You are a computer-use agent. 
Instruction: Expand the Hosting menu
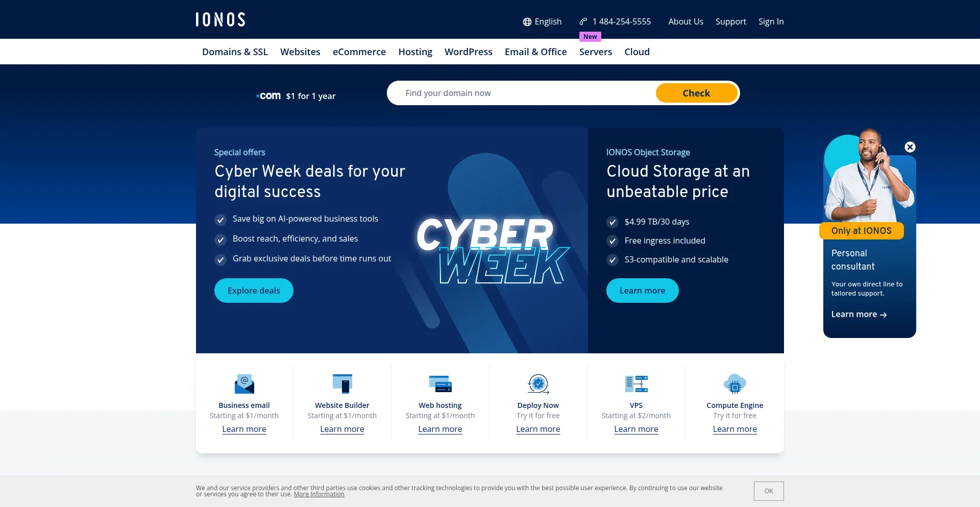tap(415, 52)
